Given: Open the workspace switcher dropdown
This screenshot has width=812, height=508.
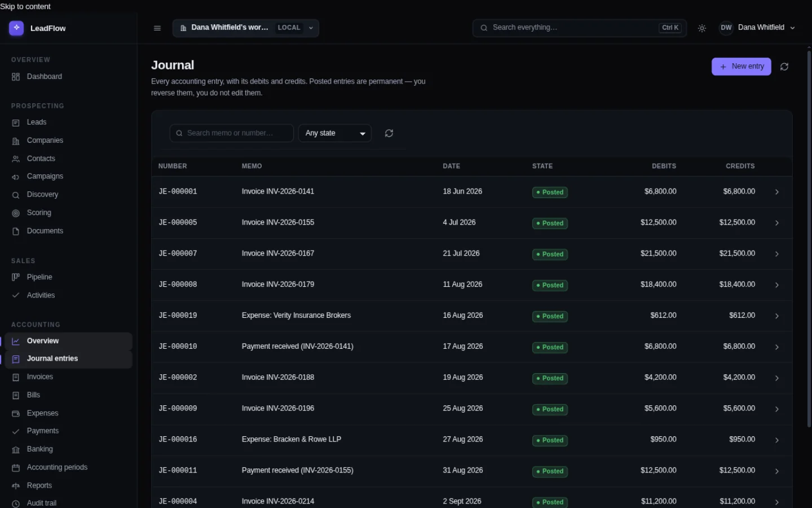Looking at the screenshot, I should [246, 28].
